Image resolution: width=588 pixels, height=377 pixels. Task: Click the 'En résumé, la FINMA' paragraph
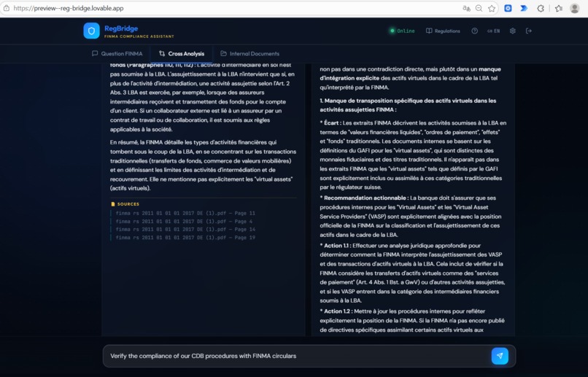click(203, 166)
